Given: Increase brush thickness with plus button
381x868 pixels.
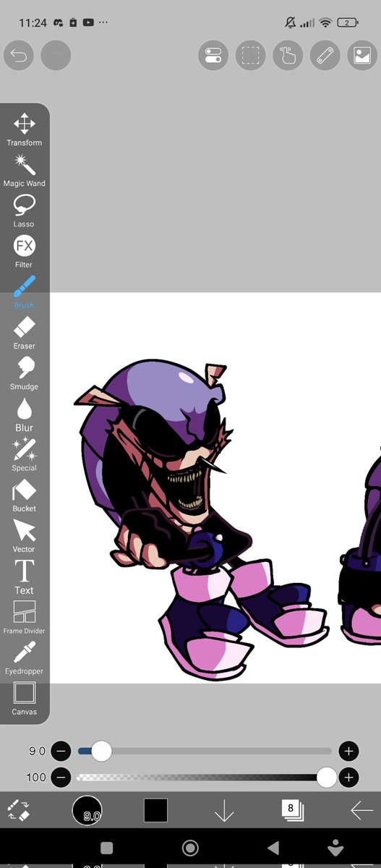Looking at the screenshot, I should coord(349,752).
